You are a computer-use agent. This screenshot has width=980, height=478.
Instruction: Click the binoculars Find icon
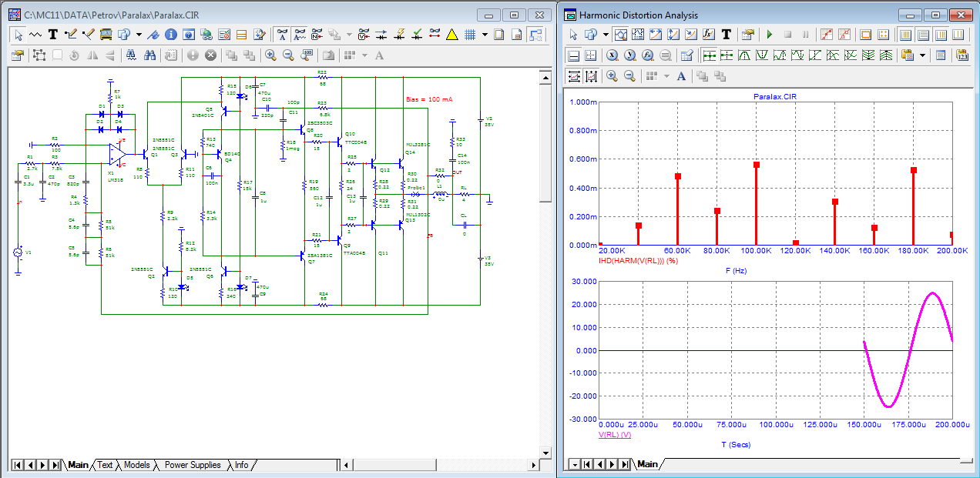(150, 55)
